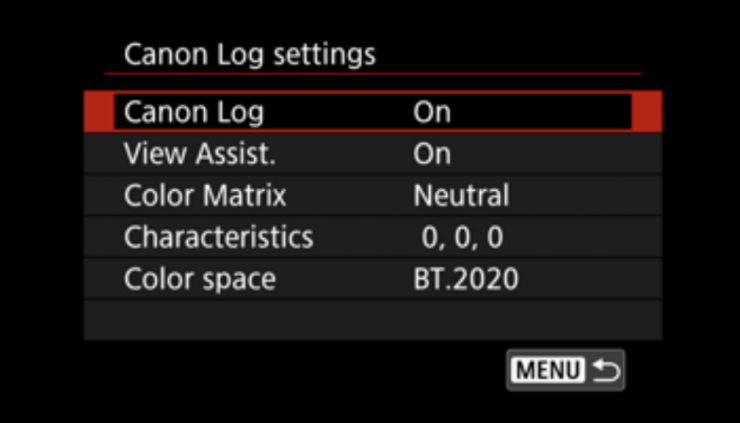740x423 pixels.
Task: Click the red line under the settings title
Action: 372,74
